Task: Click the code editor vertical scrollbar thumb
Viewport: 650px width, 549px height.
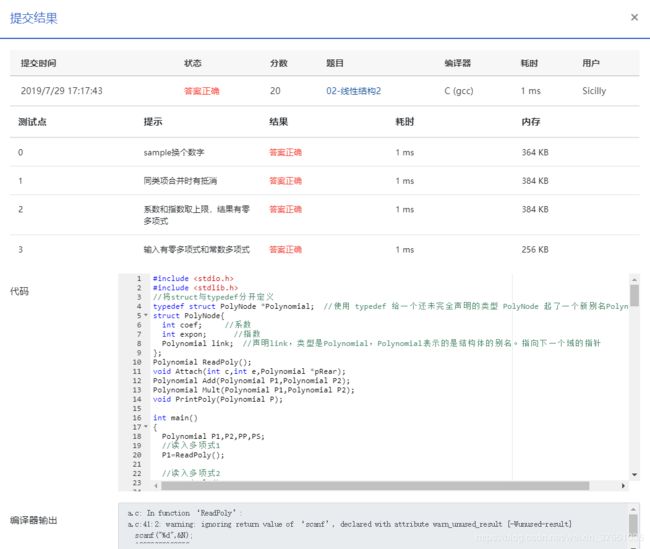Action: point(634,295)
